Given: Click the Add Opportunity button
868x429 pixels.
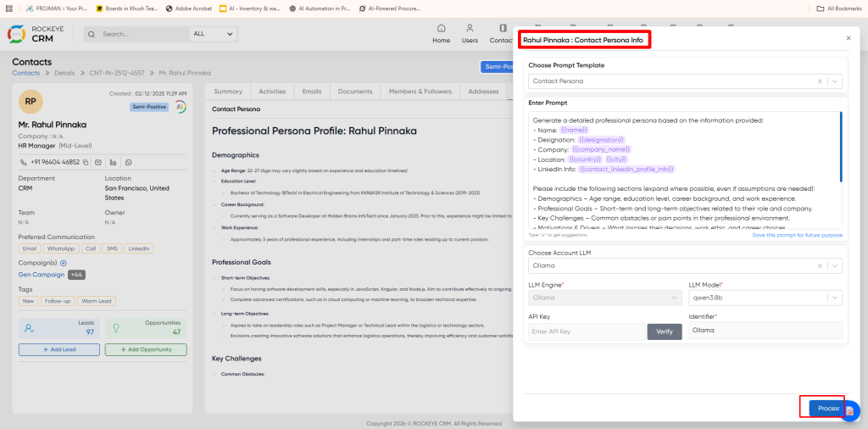Looking at the screenshot, I should point(146,349).
